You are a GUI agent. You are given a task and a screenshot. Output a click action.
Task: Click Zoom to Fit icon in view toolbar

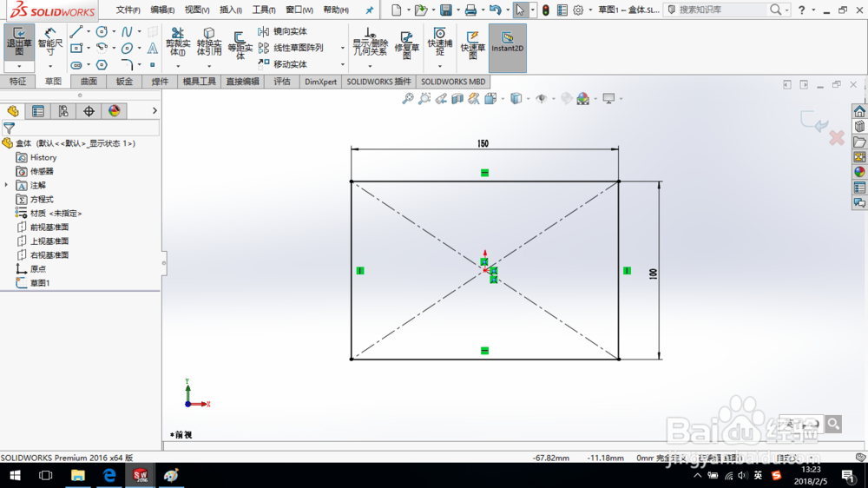click(407, 99)
